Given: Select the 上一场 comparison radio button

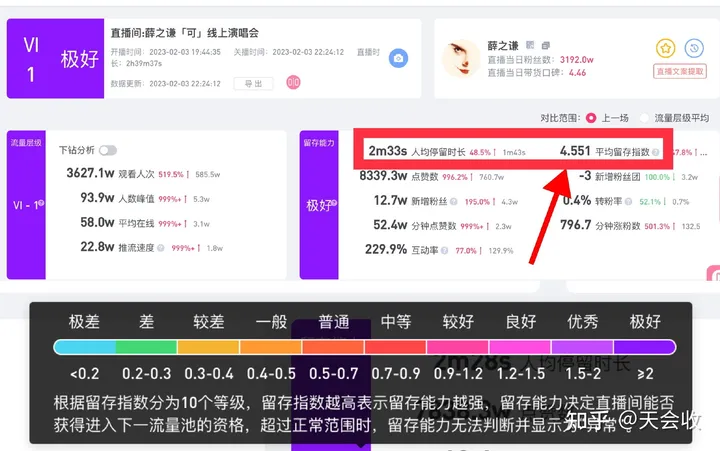Looking at the screenshot, I should pos(591,117).
